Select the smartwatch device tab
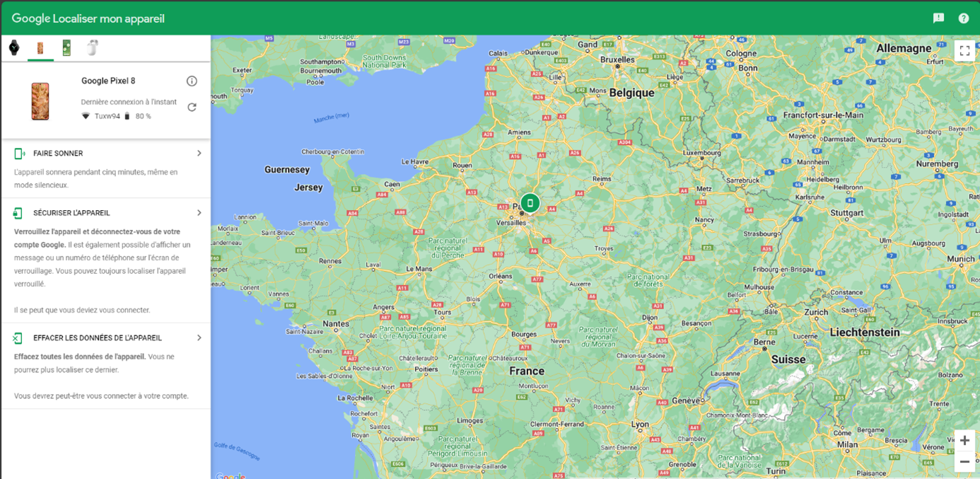The width and height of the screenshot is (980, 479). pyautogui.click(x=14, y=48)
